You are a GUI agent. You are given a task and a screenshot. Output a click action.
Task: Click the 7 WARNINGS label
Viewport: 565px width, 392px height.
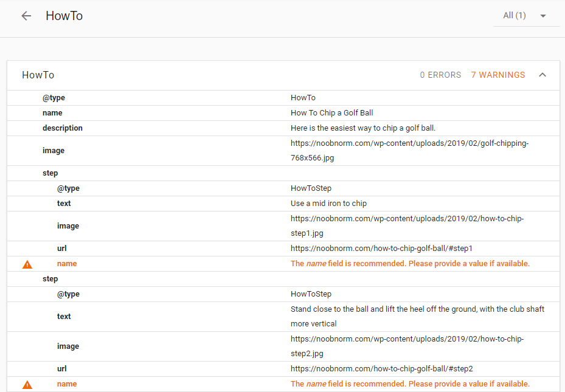click(497, 75)
